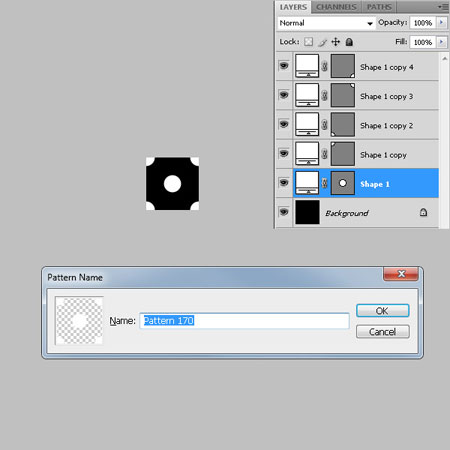Image resolution: width=450 pixels, height=450 pixels.
Task: Open the Opacity slider arrow
Action: pos(441,22)
